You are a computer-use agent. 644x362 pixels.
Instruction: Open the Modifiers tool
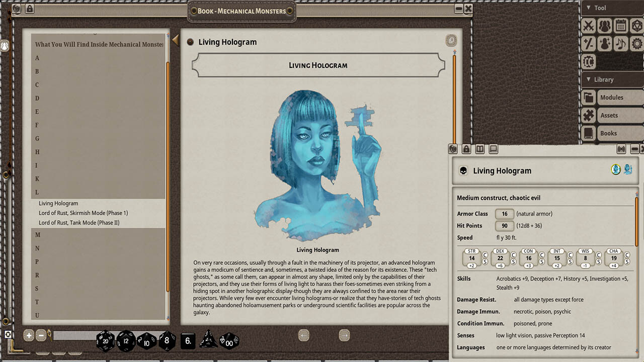pyautogui.click(x=588, y=44)
